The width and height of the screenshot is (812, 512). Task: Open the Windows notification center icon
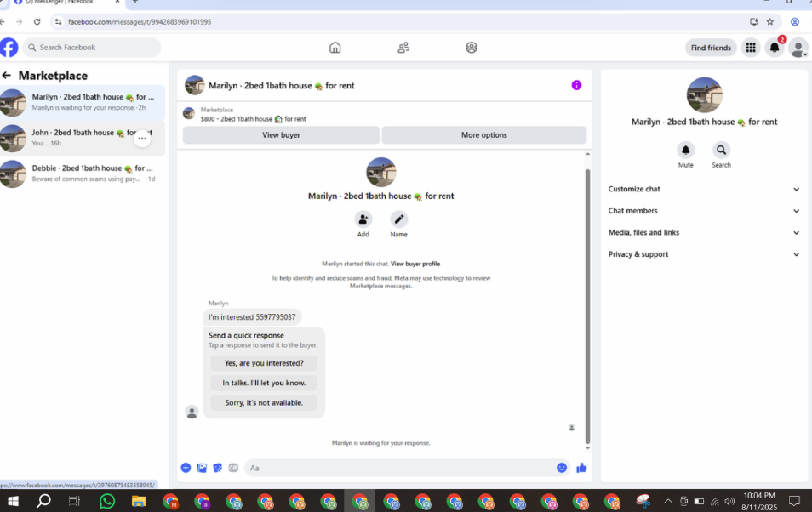794,501
